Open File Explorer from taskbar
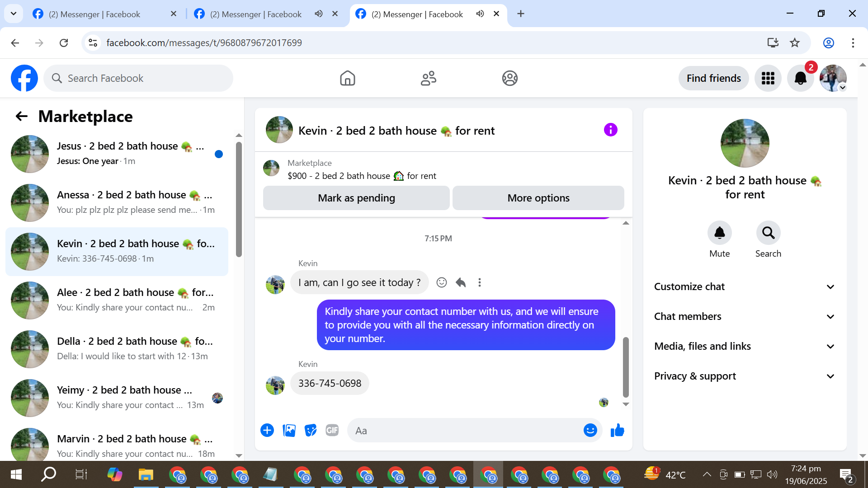Viewport: 868px width, 488px height. (146, 474)
